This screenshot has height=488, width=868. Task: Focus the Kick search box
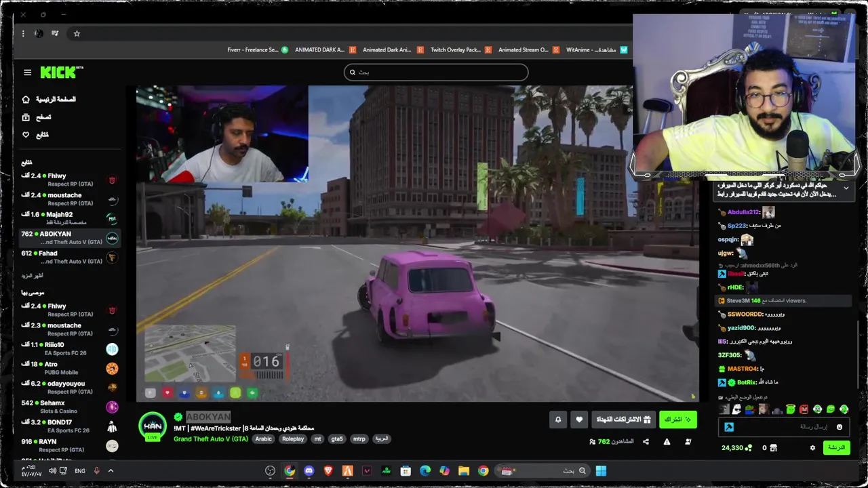[x=436, y=72]
